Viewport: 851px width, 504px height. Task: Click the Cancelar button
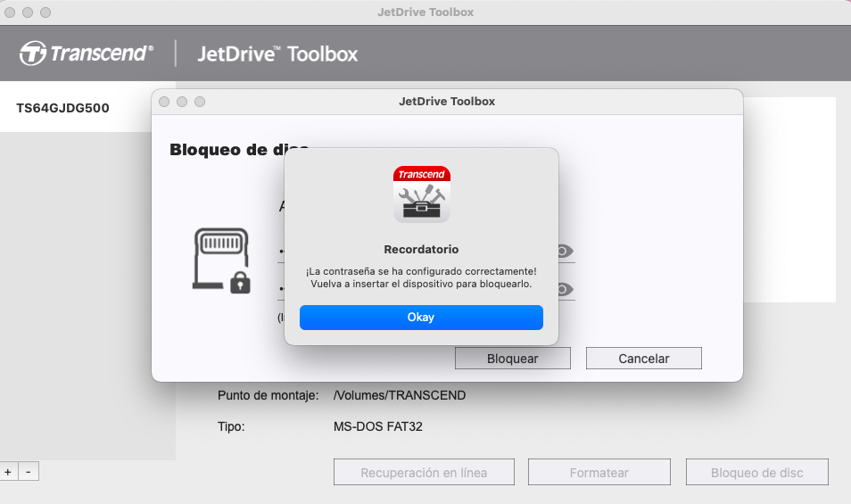(644, 359)
